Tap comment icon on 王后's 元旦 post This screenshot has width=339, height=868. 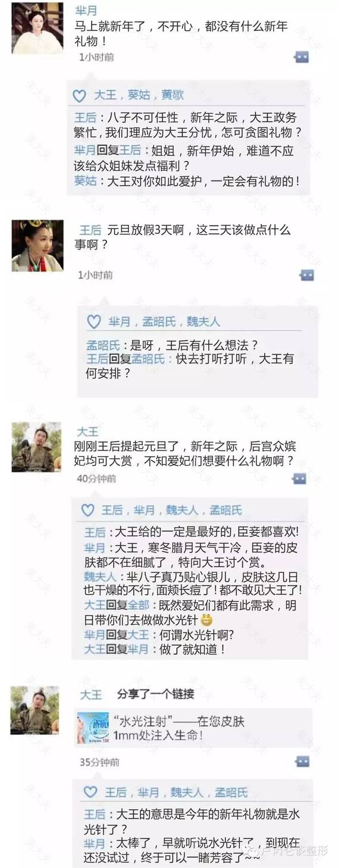coord(306,275)
